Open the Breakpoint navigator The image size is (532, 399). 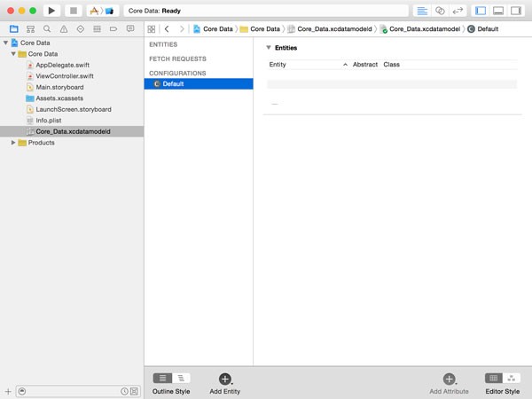pos(113,29)
